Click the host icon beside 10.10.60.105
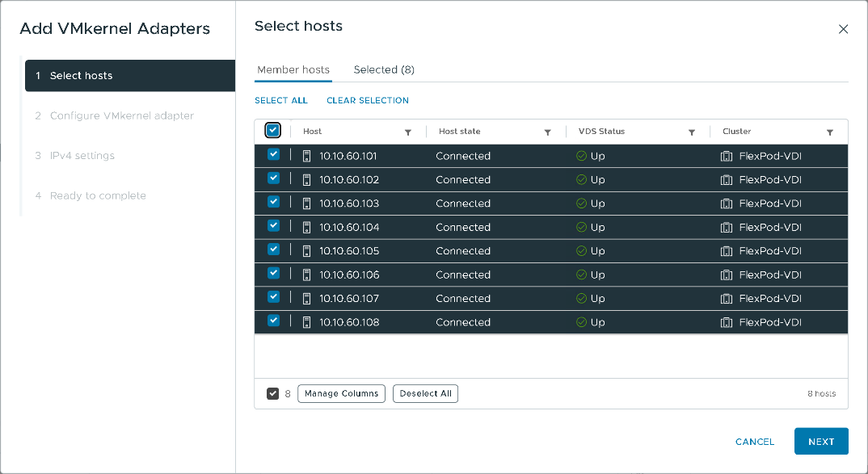The height and width of the screenshot is (474, 868). pos(306,251)
